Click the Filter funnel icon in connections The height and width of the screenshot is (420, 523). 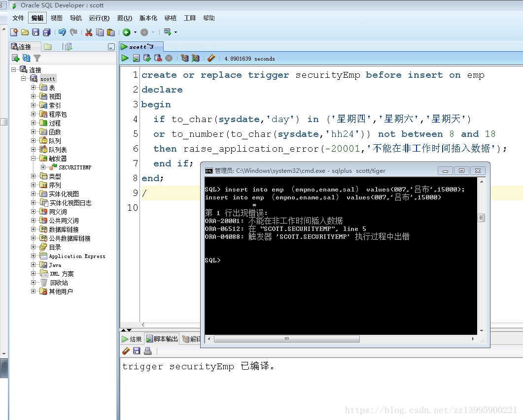pyautogui.click(x=37, y=58)
